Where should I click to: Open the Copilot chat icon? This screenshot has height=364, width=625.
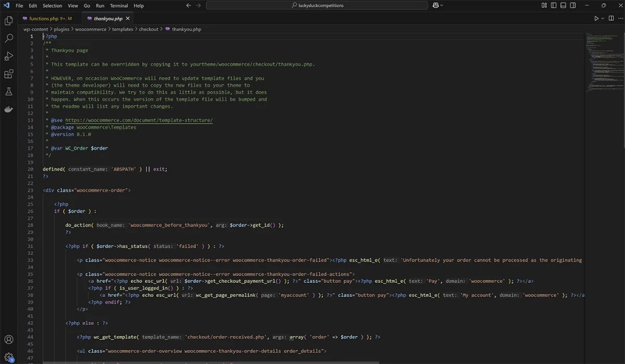coord(436,5)
